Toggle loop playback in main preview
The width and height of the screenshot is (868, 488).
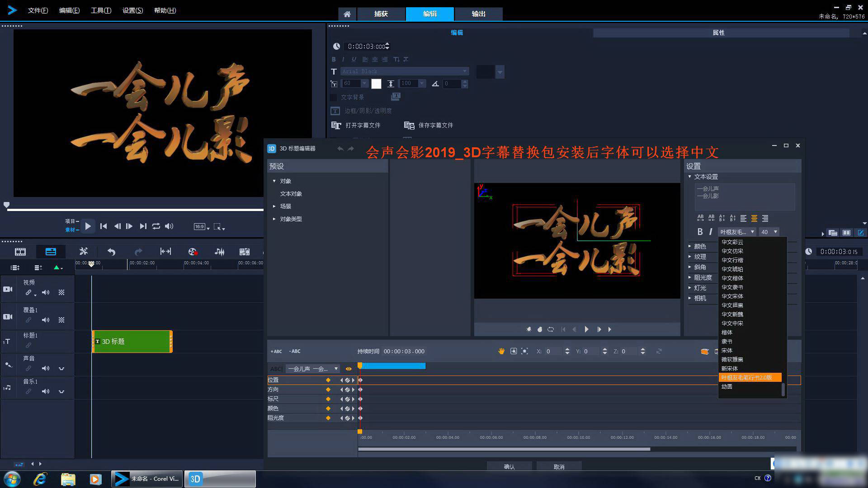point(156,226)
